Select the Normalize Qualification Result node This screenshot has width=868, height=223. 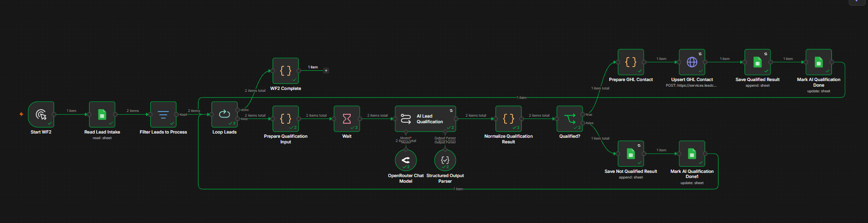click(508, 119)
